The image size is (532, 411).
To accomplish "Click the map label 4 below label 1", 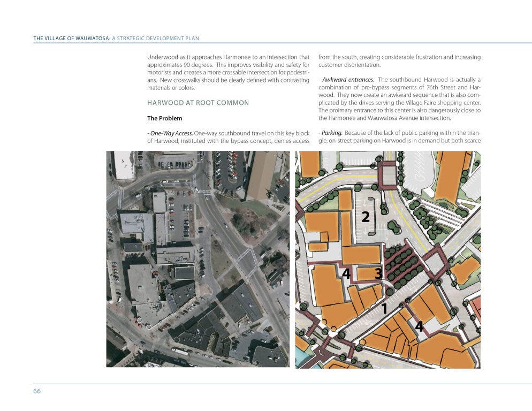I will pyautogui.click(x=420, y=326).
